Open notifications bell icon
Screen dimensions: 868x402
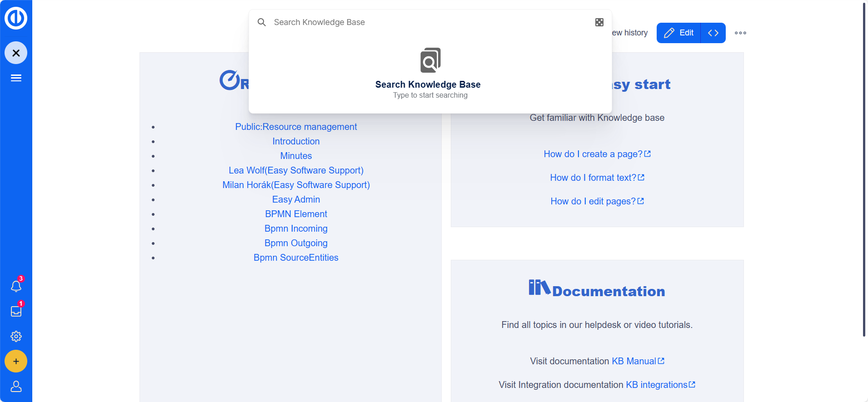[16, 286]
